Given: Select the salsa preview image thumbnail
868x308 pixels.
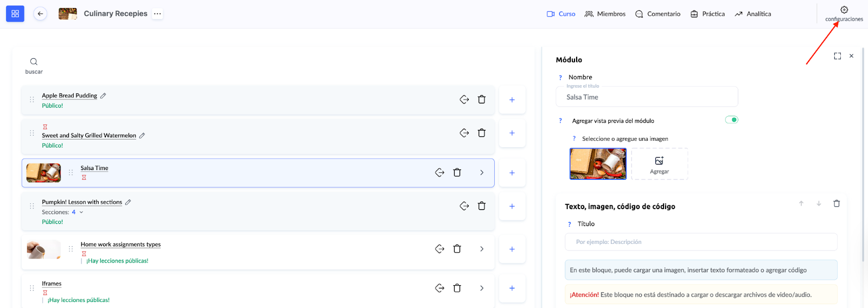Looking at the screenshot, I should click(598, 164).
